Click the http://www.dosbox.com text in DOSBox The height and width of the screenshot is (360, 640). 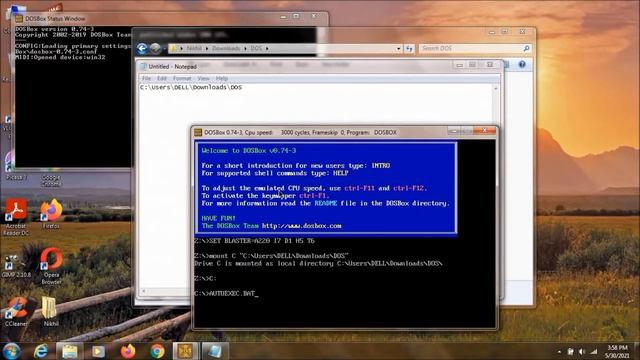pyautogui.click(x=301, y=226)
